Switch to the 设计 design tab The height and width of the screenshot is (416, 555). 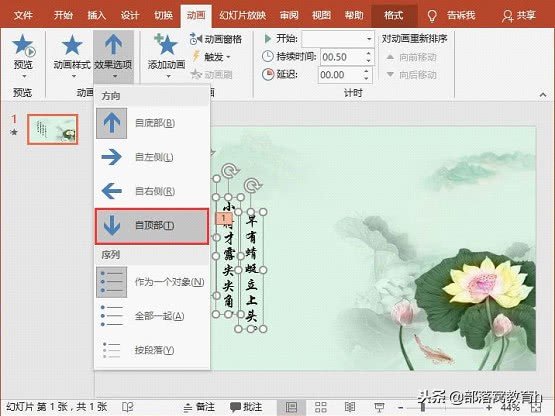click(130, 16)
